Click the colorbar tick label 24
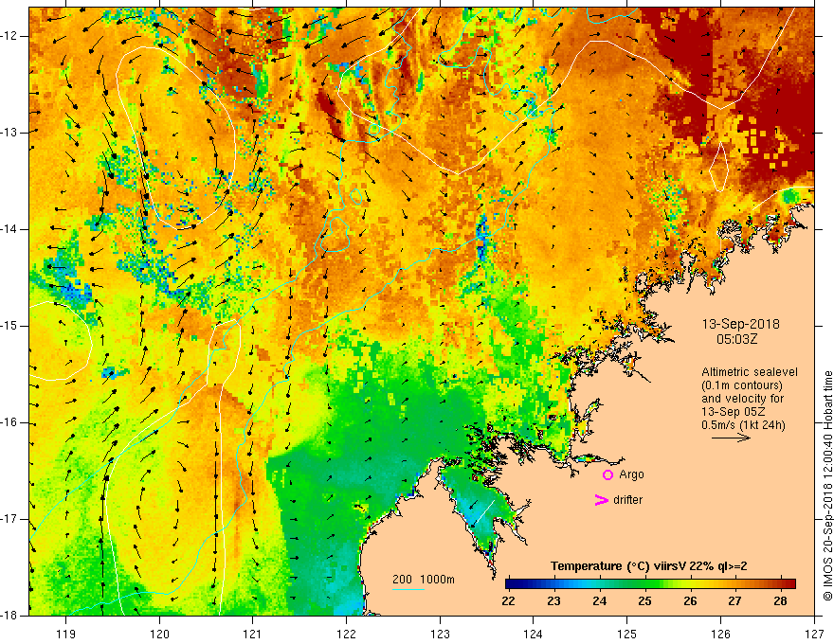The image size is (834, 644). coord(599,601)
